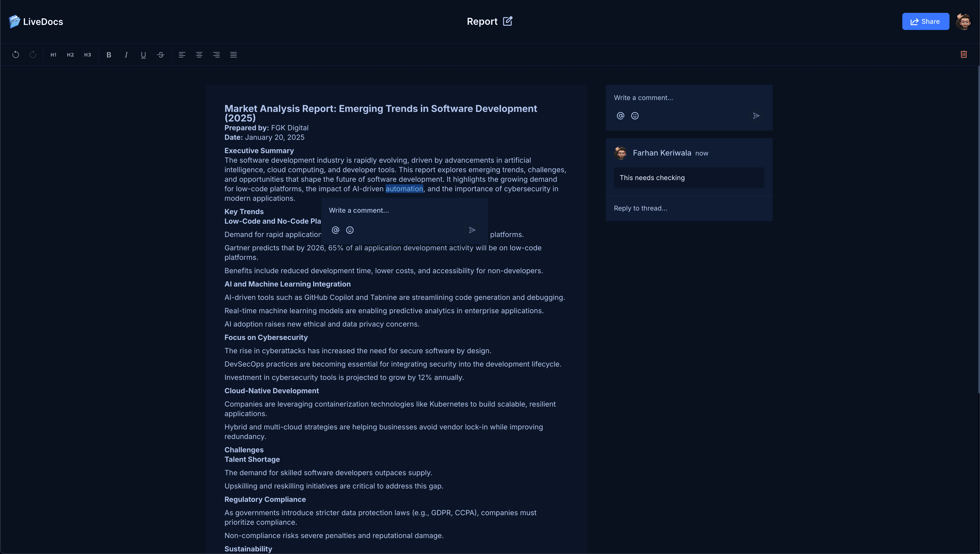Click the undo icon in toolbar

[16, 55]
